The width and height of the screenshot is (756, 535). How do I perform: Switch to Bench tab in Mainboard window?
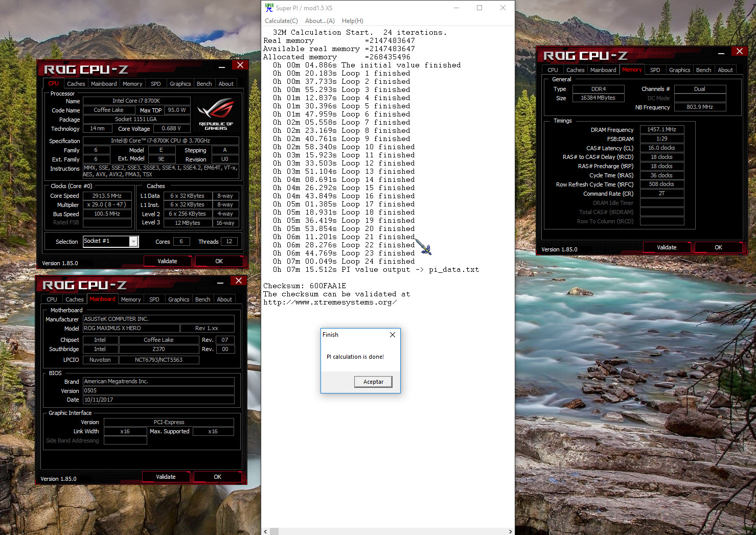[x=203, y=299]
